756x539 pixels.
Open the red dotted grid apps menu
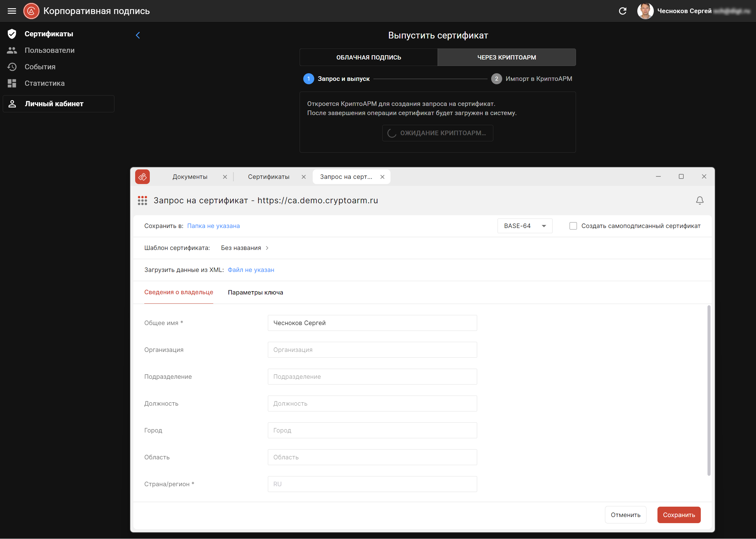[142, 201]
